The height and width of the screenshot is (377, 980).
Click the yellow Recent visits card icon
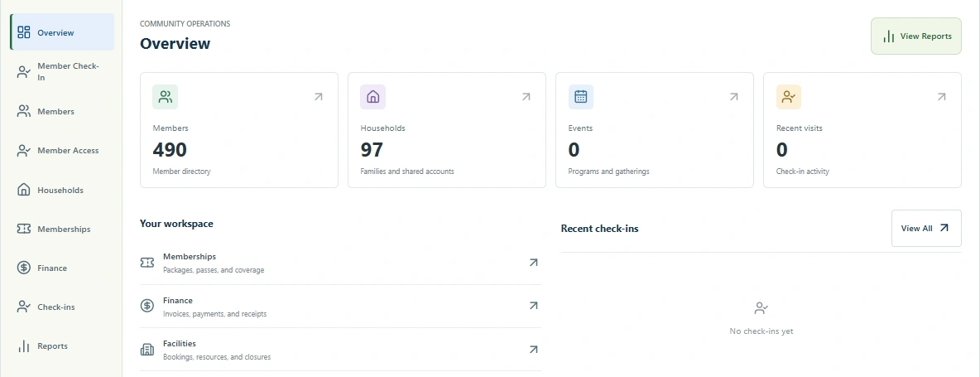(x=789, y=97)
